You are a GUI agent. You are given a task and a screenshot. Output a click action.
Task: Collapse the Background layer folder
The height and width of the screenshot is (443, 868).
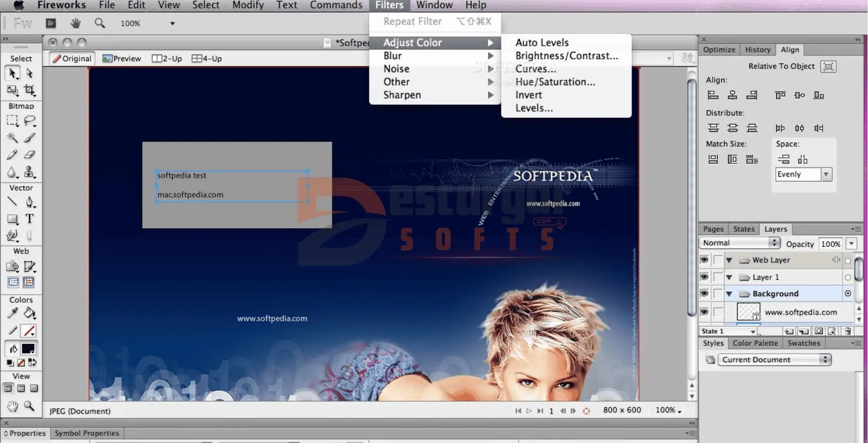[729, 294]
